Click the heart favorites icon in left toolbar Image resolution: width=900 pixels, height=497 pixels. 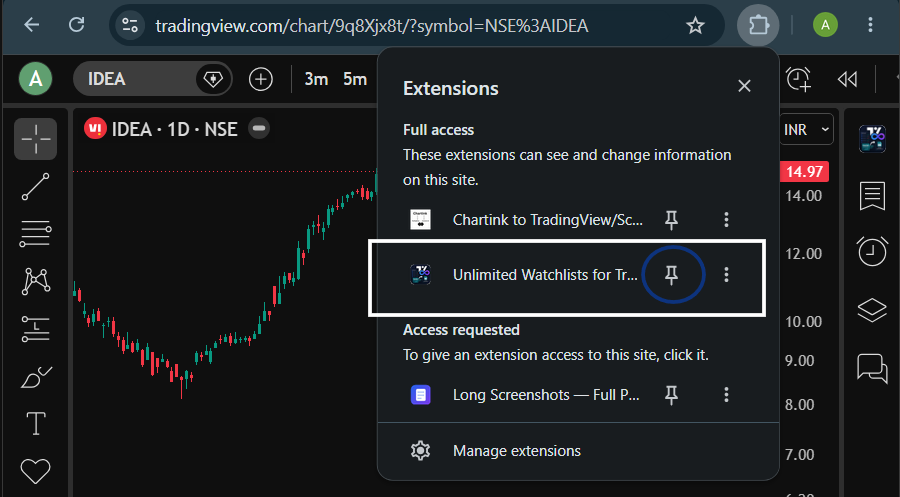(x=36, y=471)
